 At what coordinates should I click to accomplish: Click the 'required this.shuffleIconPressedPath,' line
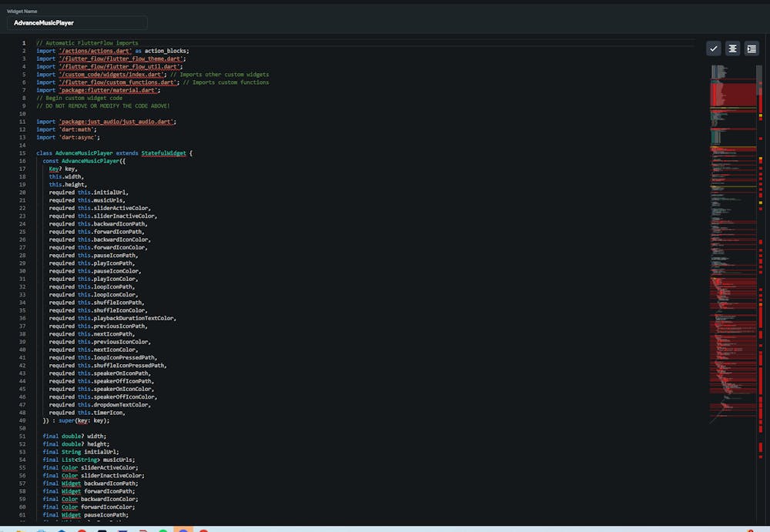pyautogui.click(x=108, y=365)
